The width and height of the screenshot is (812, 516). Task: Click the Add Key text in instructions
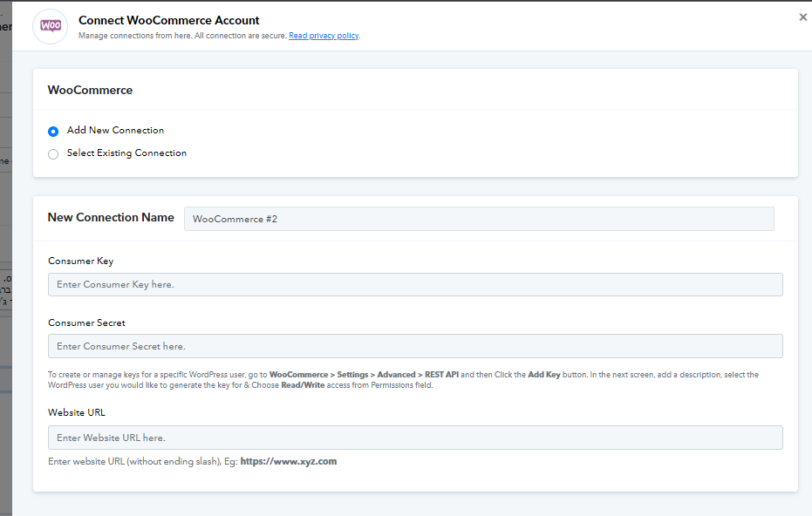(543, 375)
